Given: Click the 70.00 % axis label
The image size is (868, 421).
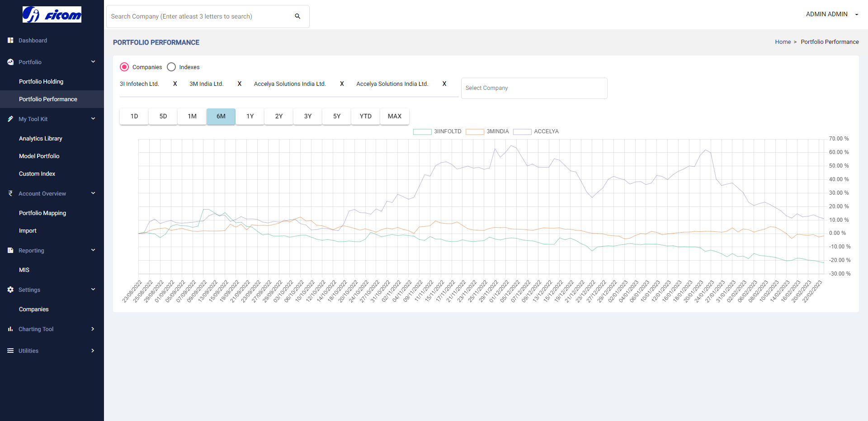Looking at the screenshot, I should 839,139.
